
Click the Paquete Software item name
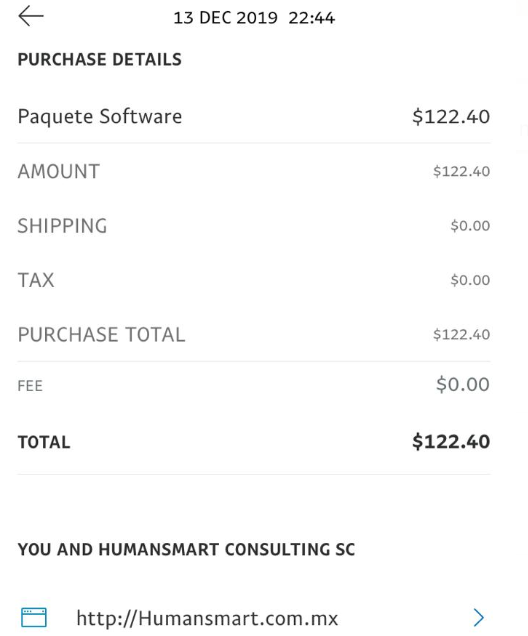(100, 117)
